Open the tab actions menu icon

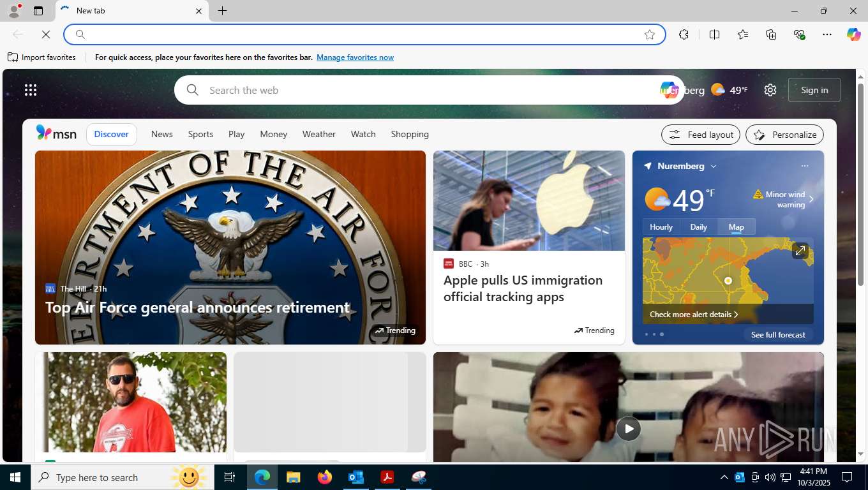pyautogui.click(x=38, y=11)
